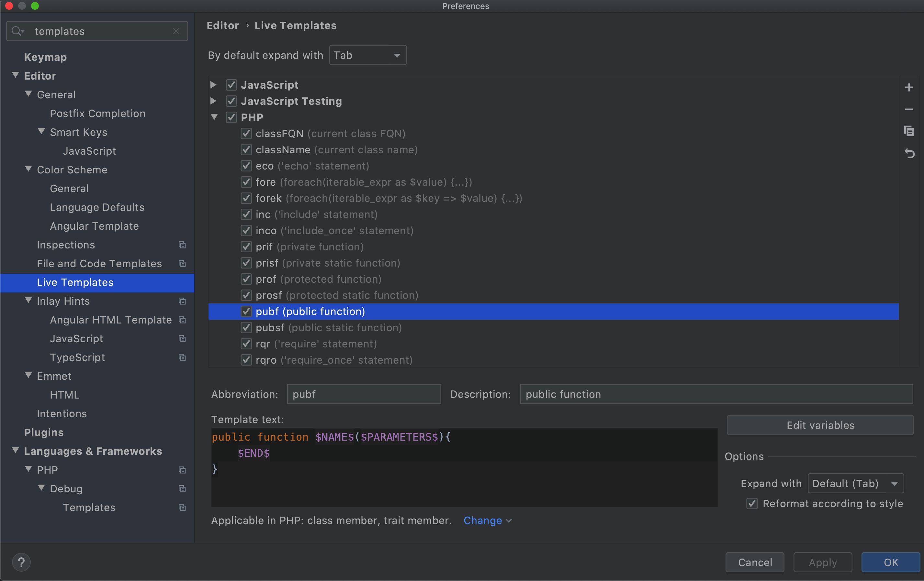Open search history via magnifier icon
Viewport: 924px width, 581px height.
[x=17, y=31]
